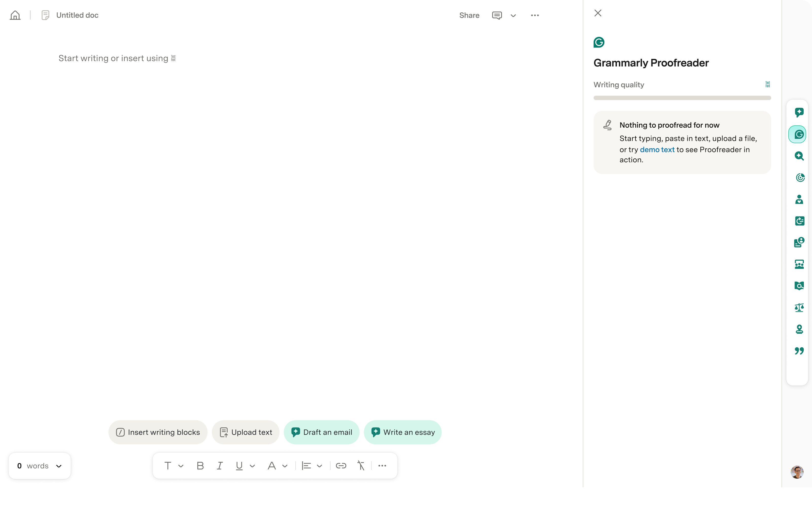This screenshot has width=812, height=507.
Task: Open the document-with-person agent in sidebar
Action: point(799,242)
